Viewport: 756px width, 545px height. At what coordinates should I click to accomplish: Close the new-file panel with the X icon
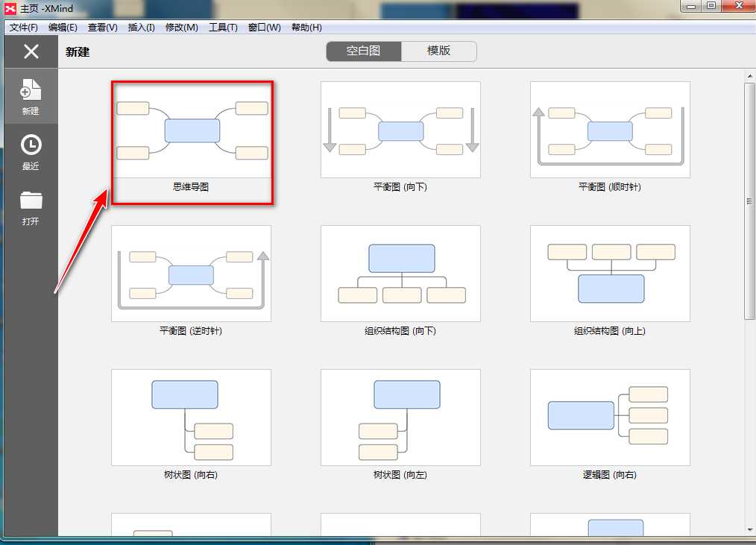coord(31,51)
